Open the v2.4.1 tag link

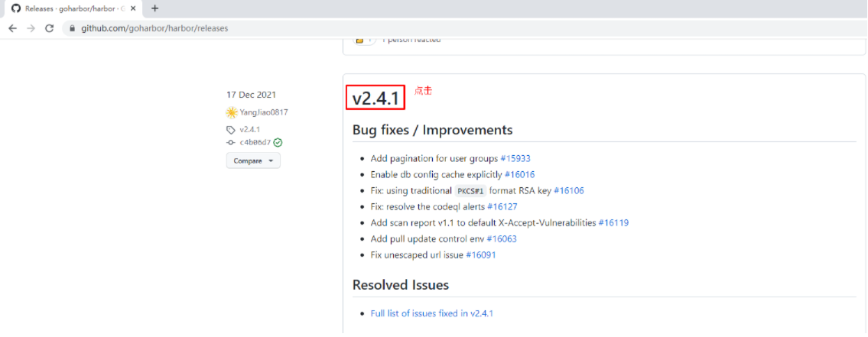(249, 129)
